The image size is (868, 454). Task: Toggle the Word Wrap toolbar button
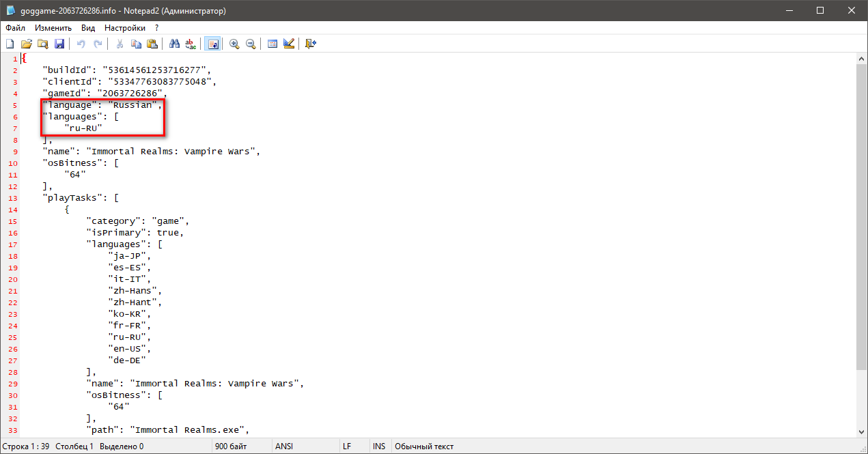212,44
